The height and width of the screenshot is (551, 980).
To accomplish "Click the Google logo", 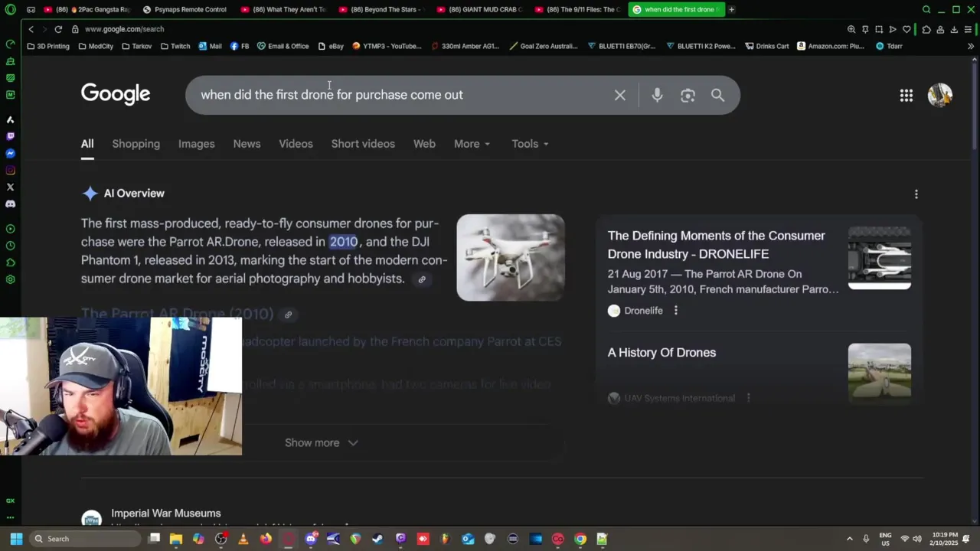I will (116, 94).
